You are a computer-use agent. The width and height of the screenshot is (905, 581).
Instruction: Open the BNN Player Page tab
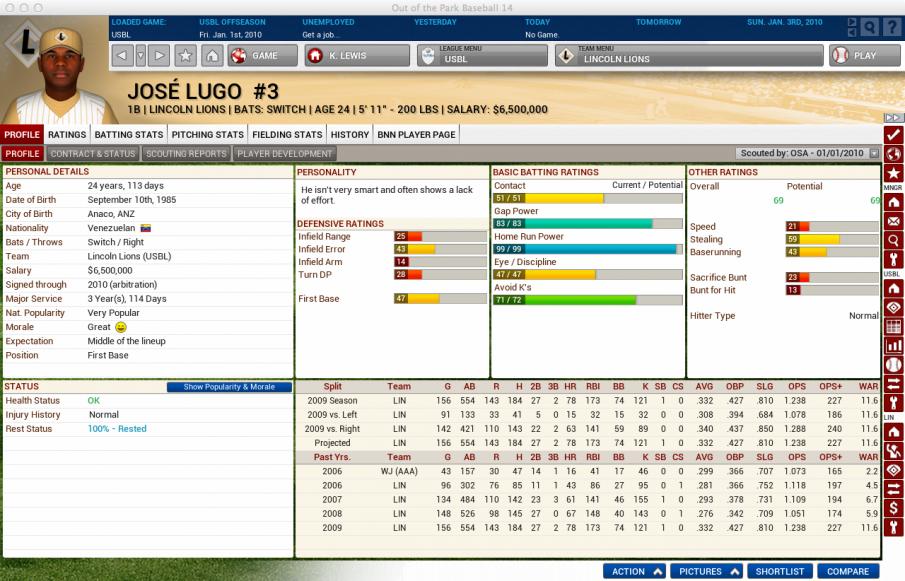[417, 134]
